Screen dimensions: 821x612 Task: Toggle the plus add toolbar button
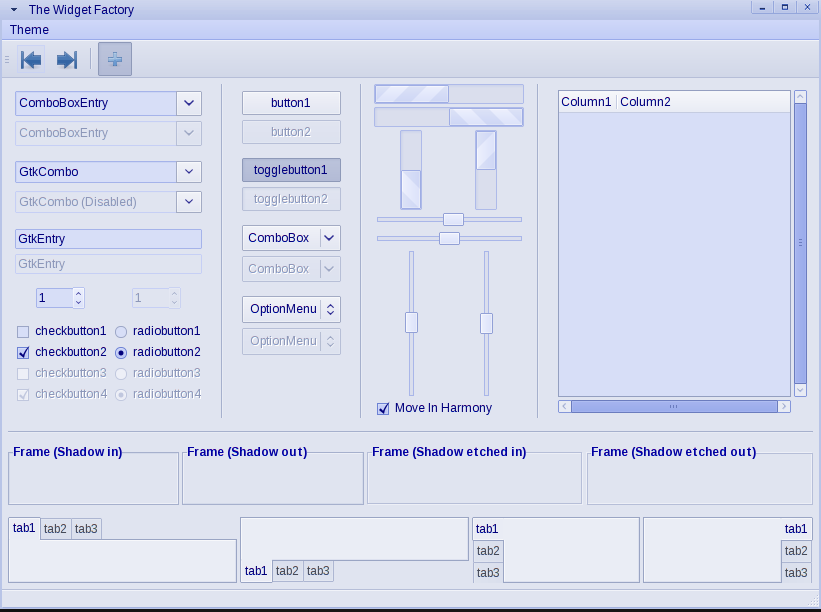[x=115, y=59]
